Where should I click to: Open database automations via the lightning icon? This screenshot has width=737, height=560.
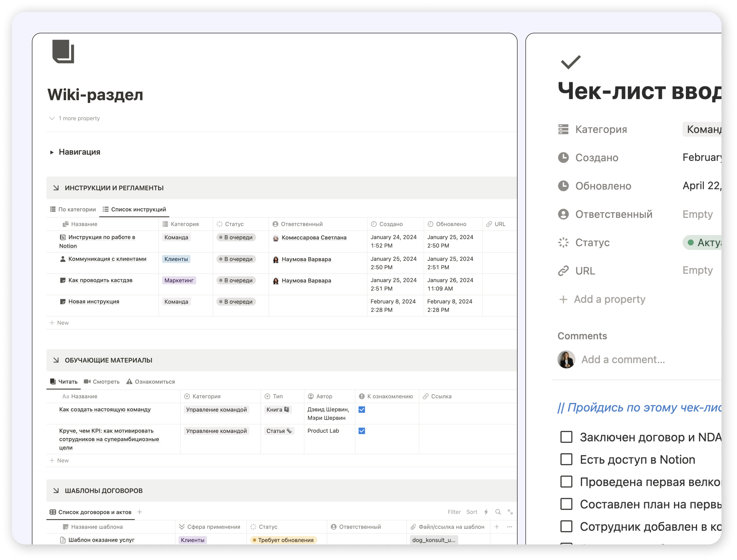pyautogui.click(x=486, y=512)
